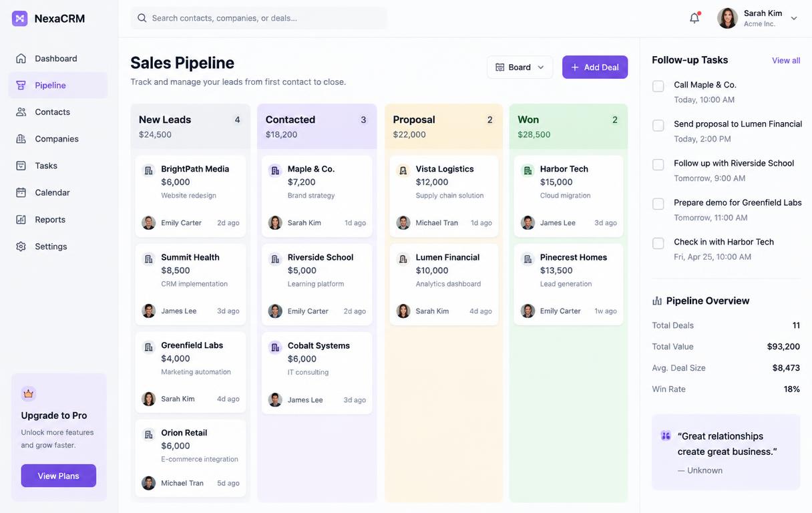The height and width of the screenshot is (513, 812).
Task: Mark Follow up with Riverside School done
Action: (x=658, y=164)
